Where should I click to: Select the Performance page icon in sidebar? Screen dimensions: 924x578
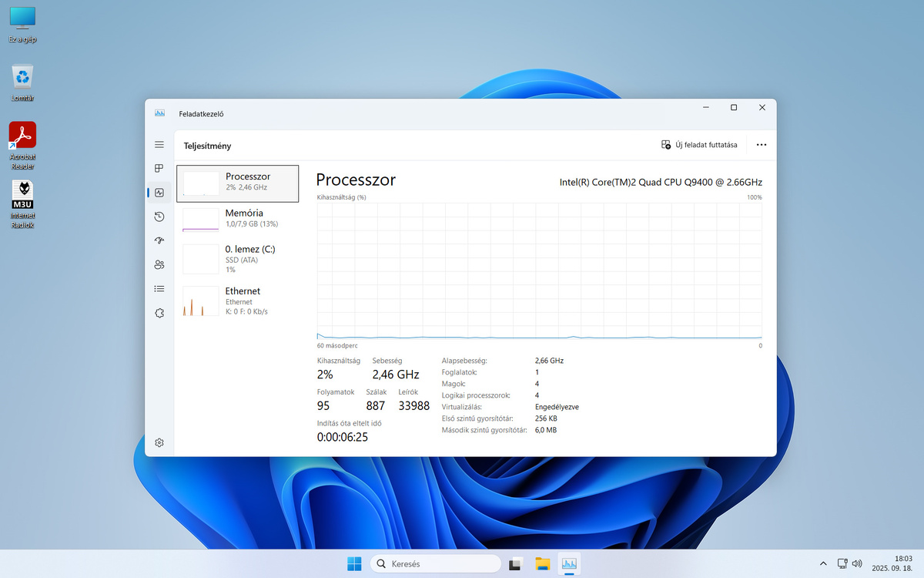click(x=159, y=193)
